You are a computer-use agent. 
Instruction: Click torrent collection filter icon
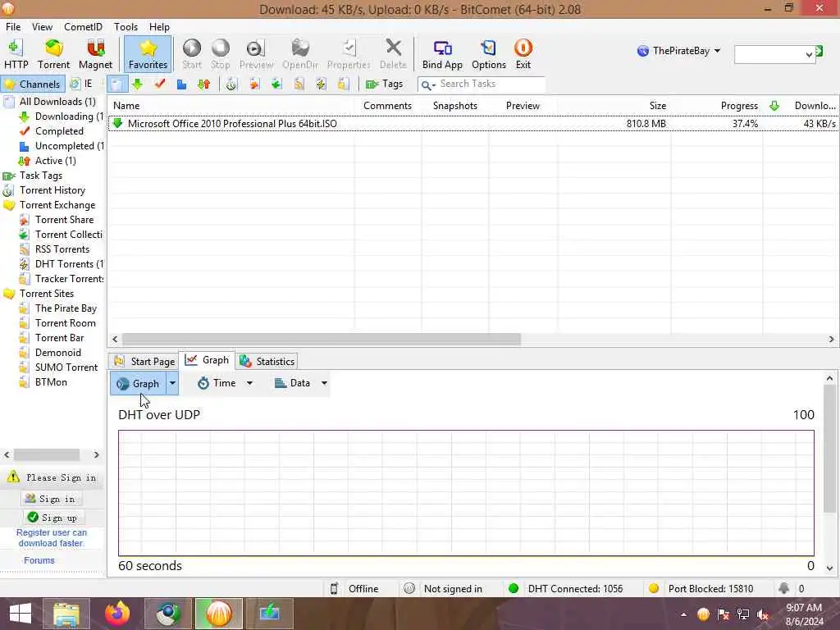coord(276,84)
